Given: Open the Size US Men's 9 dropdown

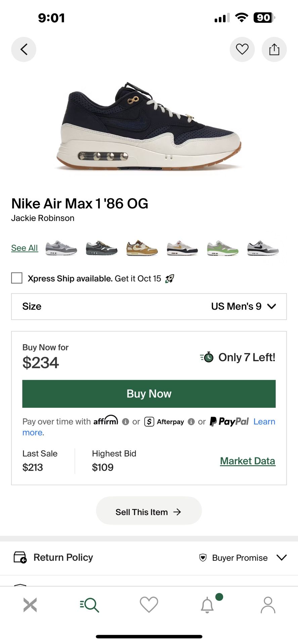Looking at the screenshot, I should (x=149, y=307).
